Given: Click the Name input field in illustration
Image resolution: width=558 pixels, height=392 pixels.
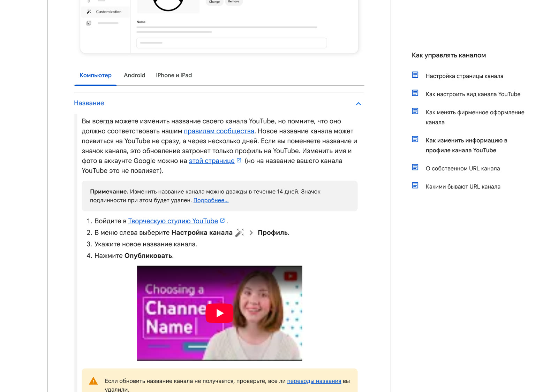Looking at the screenshot, I should coord(232,43).
